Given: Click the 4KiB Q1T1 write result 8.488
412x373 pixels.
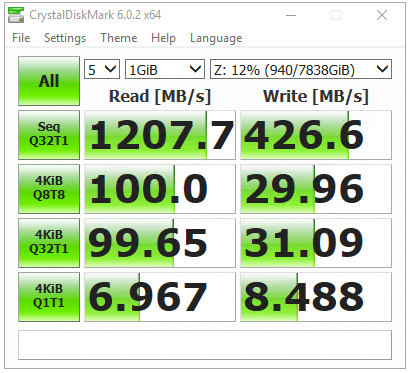Looking at the screenshot, I should pos(316,297).
